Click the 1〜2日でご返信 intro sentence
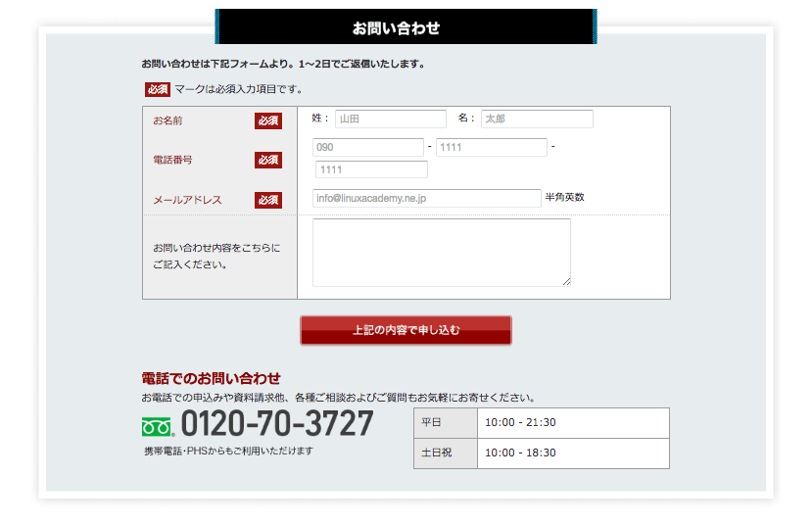 (283, 65)
